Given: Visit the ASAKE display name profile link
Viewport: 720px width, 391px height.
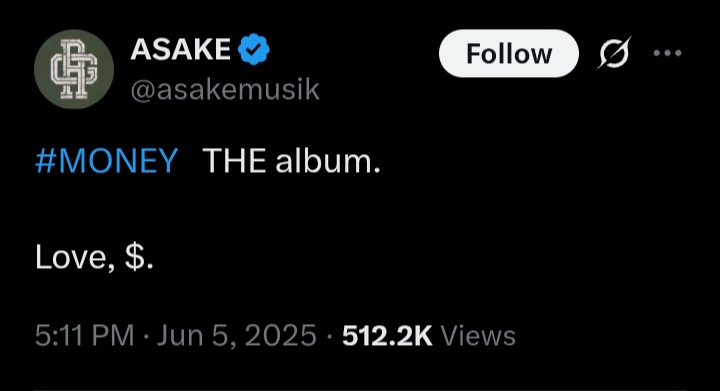Looking at the screenshot, I should [180, 49].
